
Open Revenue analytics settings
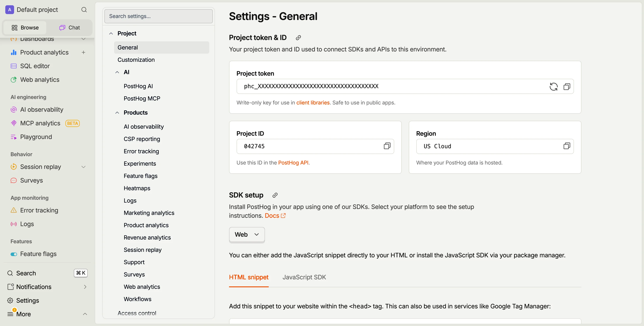pyautogui.click(x=147, y=237)
